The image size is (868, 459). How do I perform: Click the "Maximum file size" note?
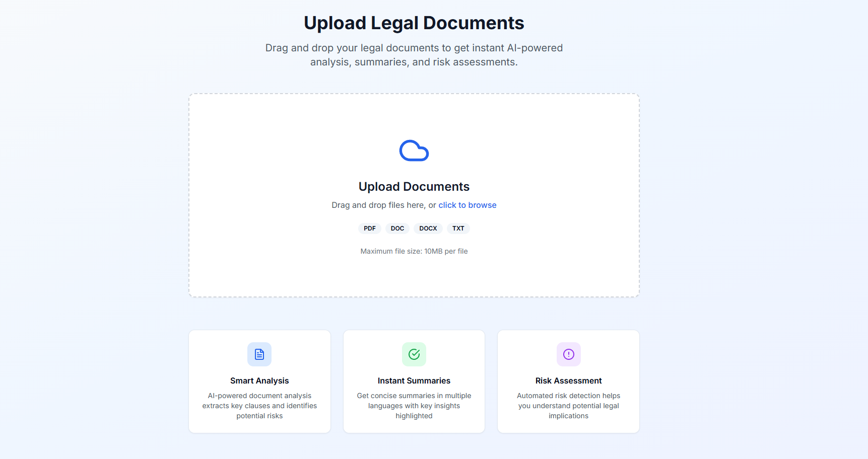414,251
